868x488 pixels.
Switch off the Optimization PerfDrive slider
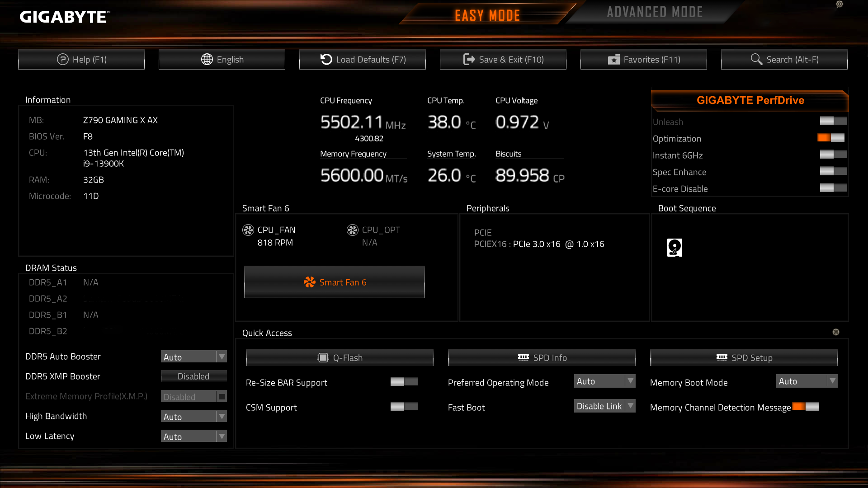(x=831, y=137)
